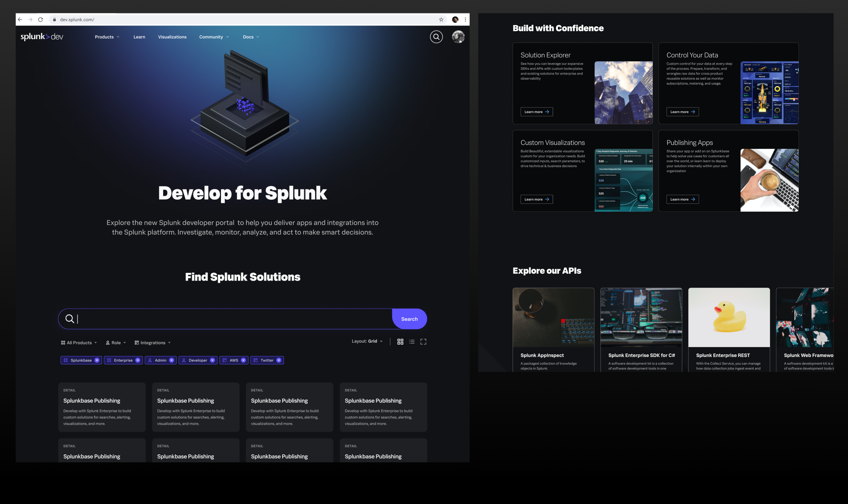Click the Control Your Data card title
Viewport: 848px width, 504px height.
tap(692, 55)
